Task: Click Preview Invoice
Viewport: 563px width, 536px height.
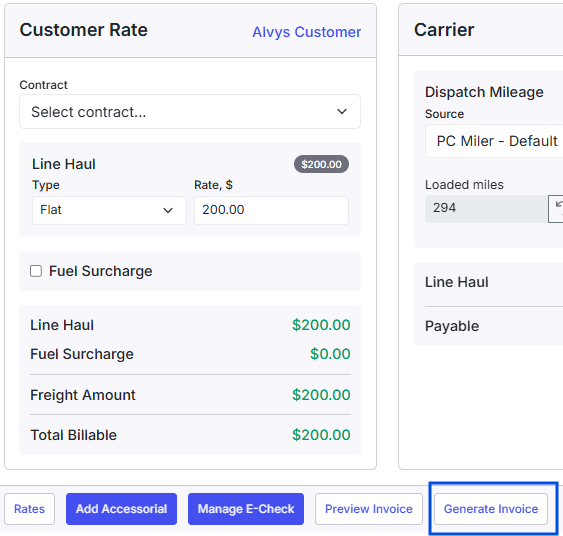Action: click(x=369, y=509)
